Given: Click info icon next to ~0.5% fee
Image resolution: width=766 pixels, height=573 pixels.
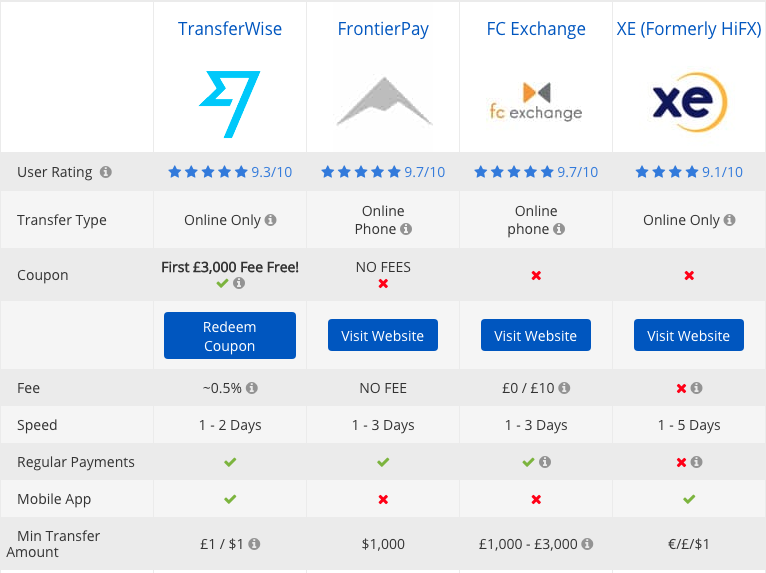Looking at the screenshot, I should pos(252,388).
